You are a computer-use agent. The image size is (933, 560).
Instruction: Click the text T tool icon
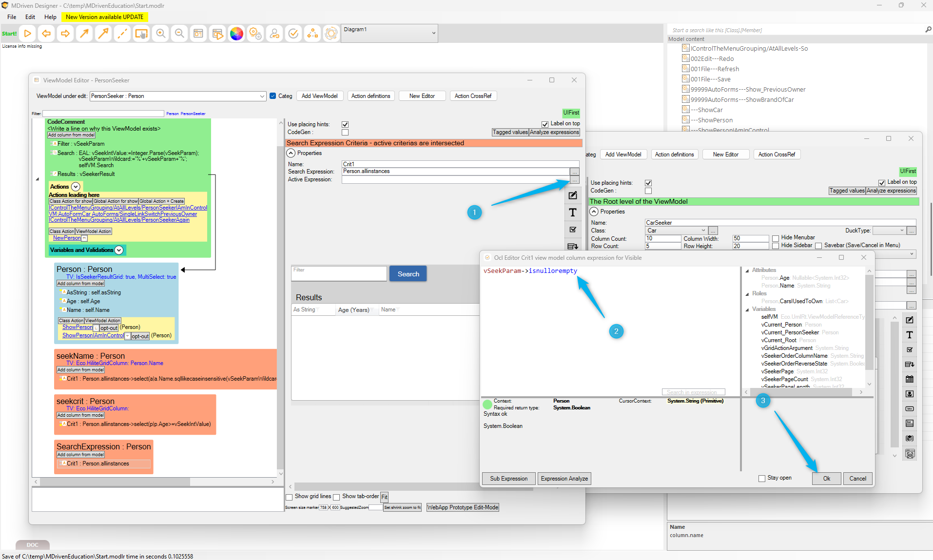(x=573, y=212)
